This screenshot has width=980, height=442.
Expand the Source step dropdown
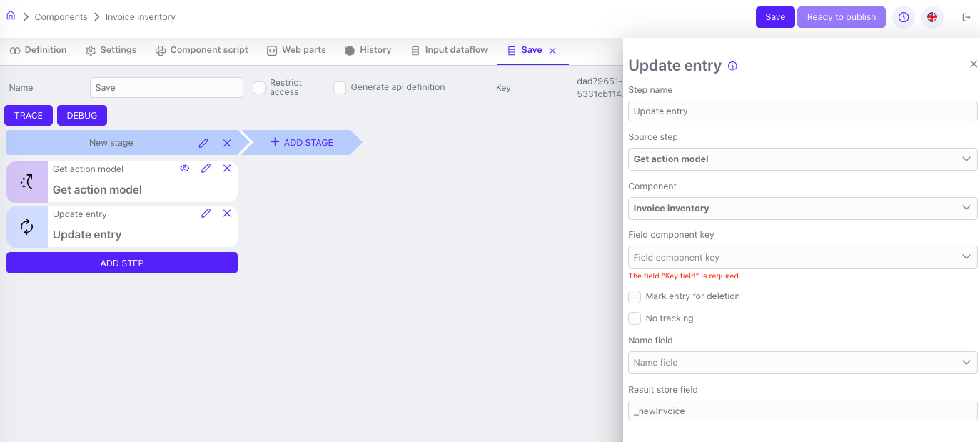point(802,159)
